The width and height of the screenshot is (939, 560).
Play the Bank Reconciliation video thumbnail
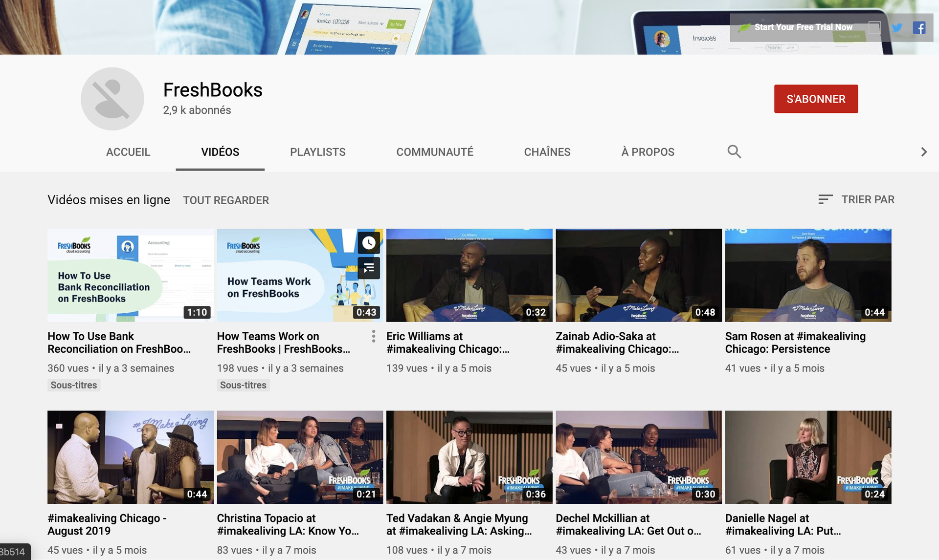131,275
